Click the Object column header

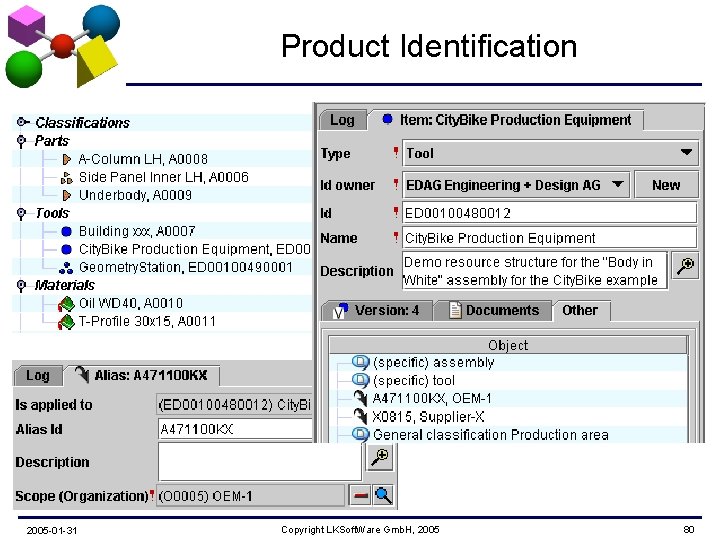(508, 345)
